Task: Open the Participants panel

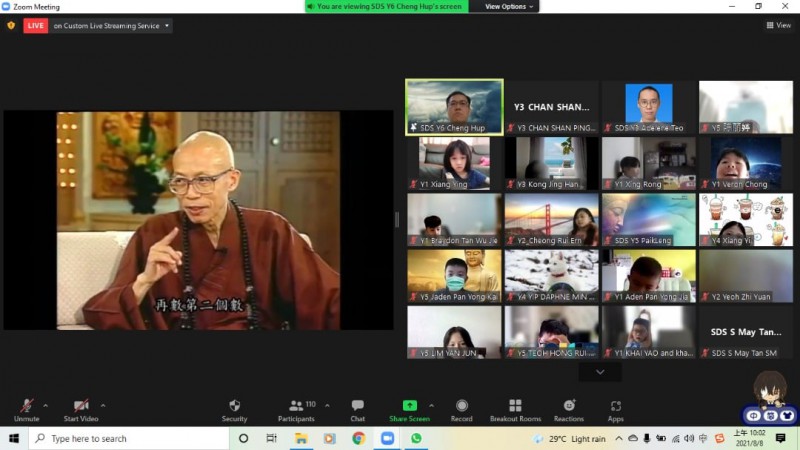Action: click(296, 406)
